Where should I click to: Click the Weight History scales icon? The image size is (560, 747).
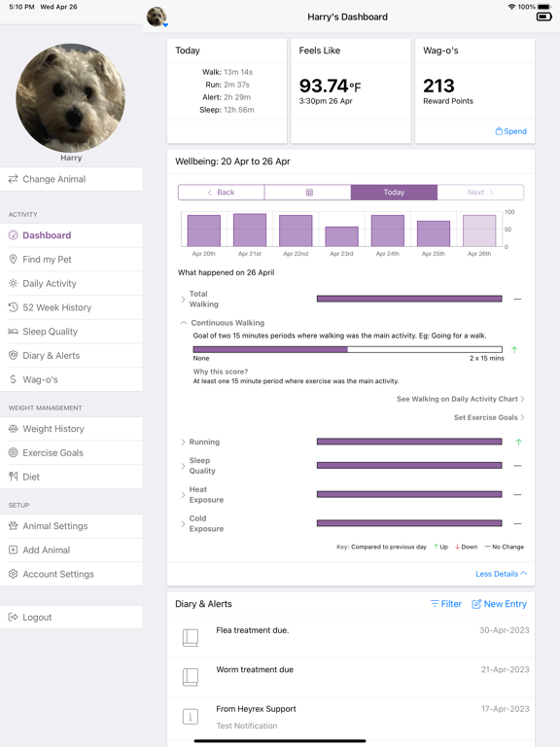click(x=14, y=429)
